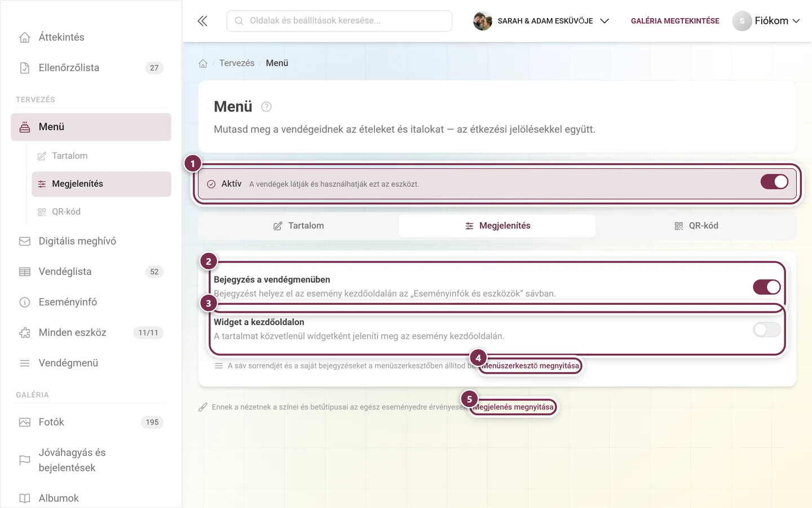Click the Vendéglista table icon

click(25, 271)
